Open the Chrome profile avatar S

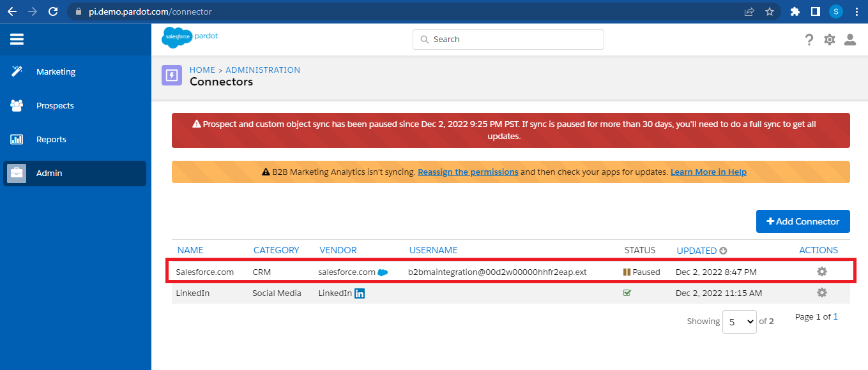tap(836, 11)
